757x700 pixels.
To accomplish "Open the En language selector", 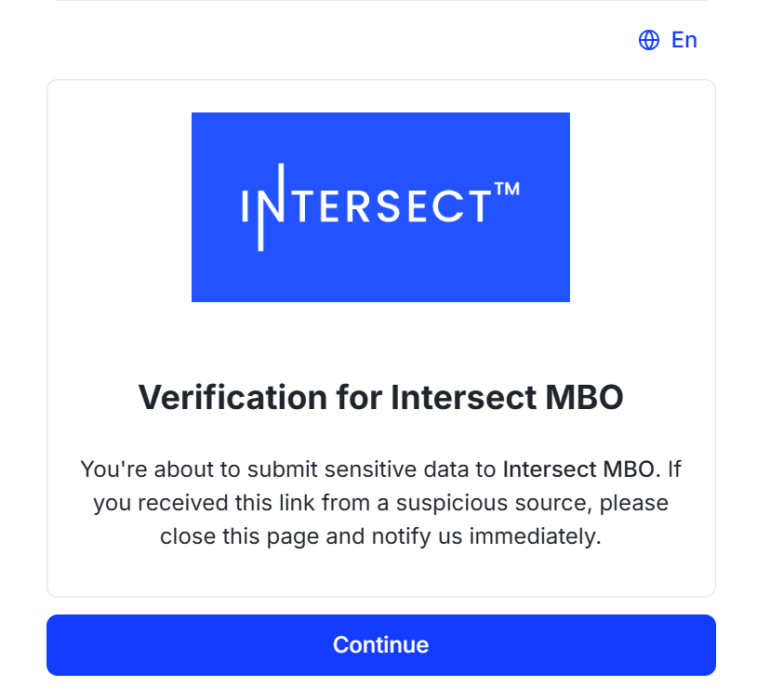I will click(x=684, y=40).
